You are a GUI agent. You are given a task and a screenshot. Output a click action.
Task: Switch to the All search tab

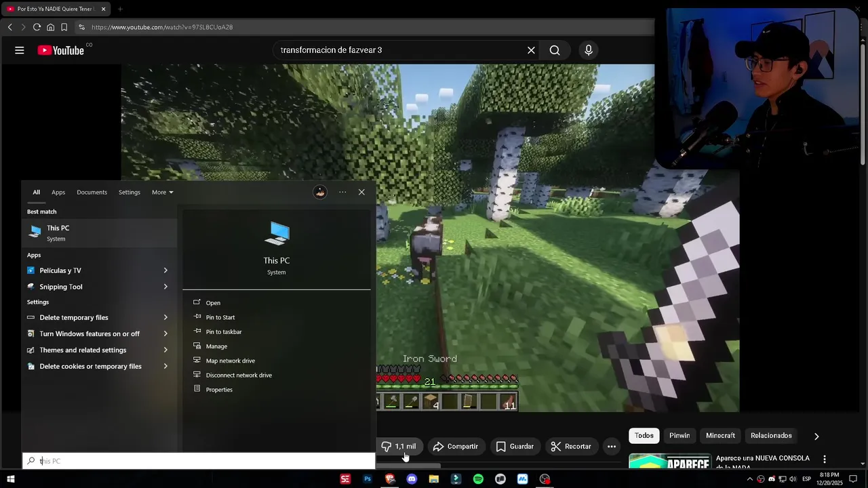[37, 192]
